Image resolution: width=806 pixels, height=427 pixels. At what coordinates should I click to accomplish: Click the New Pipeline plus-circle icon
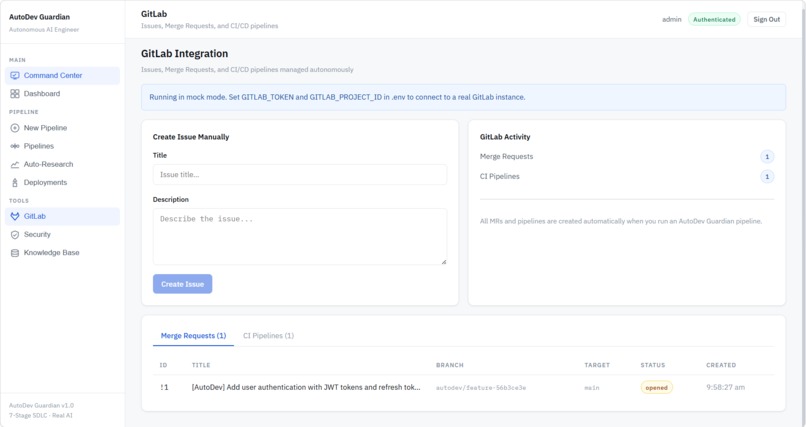click(x=15, y=128)
